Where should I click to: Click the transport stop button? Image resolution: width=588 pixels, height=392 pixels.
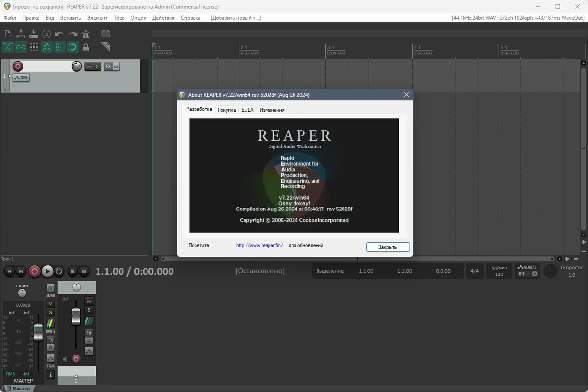[x=73, y=271]
